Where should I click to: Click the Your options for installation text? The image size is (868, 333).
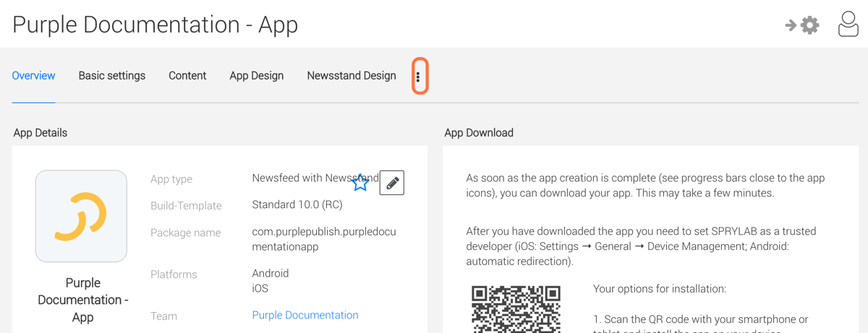(660, 289)
